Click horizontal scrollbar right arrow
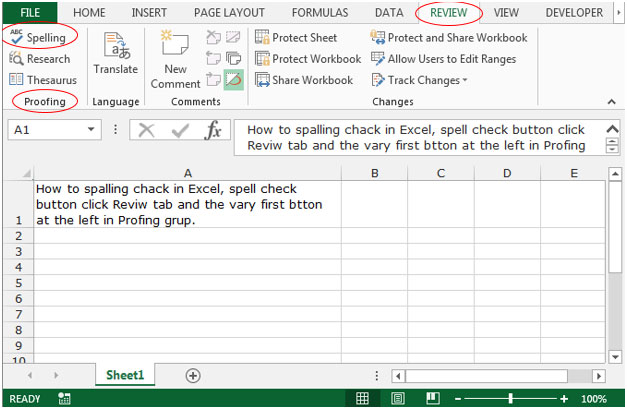627x409 pixels. [x=599, y=376]
